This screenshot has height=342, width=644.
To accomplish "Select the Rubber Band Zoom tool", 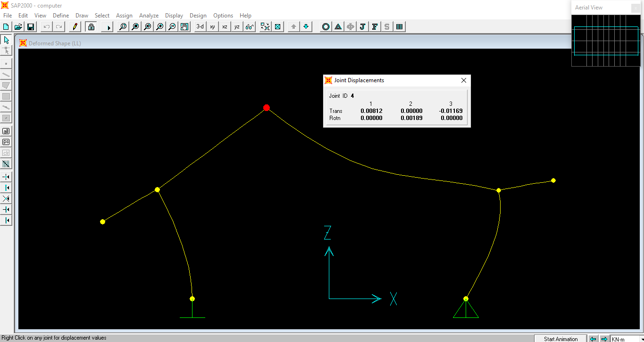I will coord(123,26).
